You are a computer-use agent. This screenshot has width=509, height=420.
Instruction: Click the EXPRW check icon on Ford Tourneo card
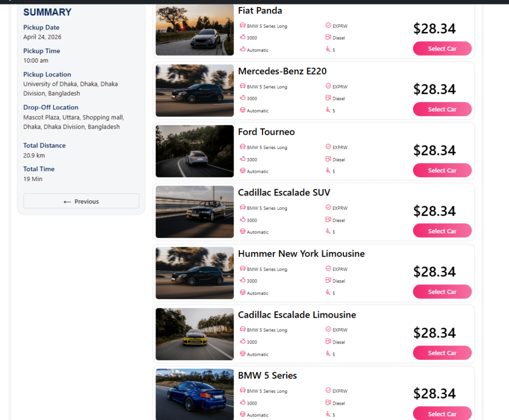click(328, 147)
